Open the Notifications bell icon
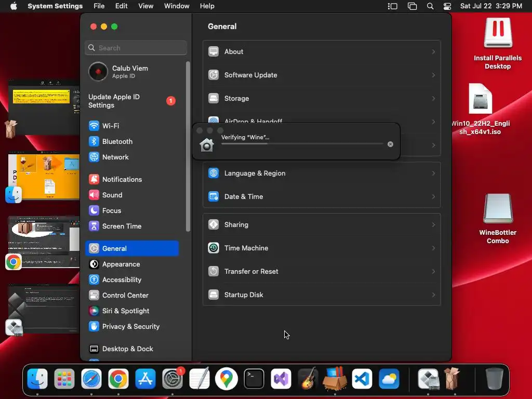Image resolution: width=532 pixels, height=399 pixels. click(x=94, y=179)
